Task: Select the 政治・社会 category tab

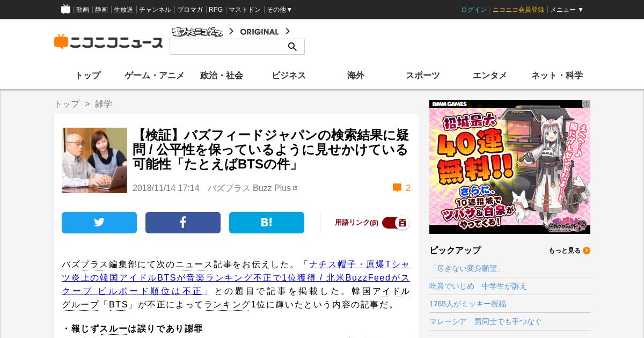Action: pos(222,76)
